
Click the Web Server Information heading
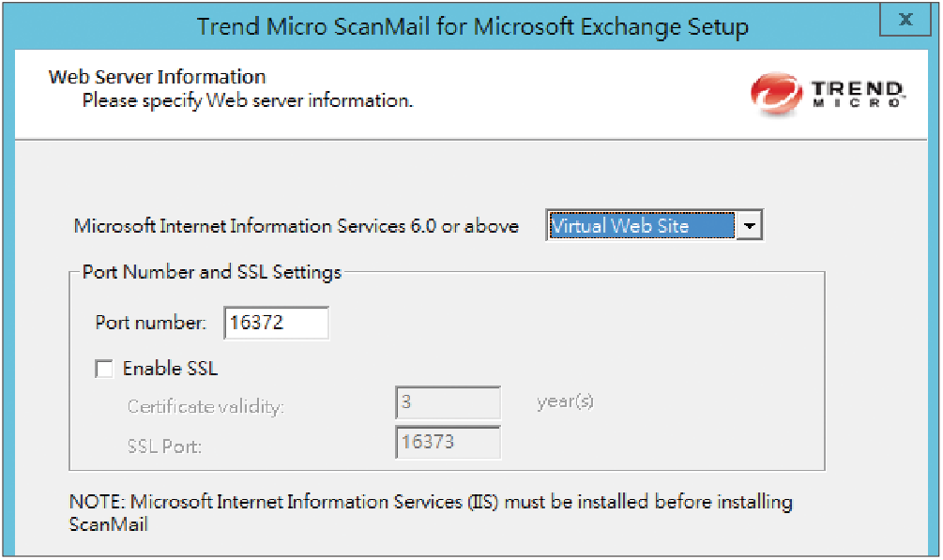click(157, 77)
